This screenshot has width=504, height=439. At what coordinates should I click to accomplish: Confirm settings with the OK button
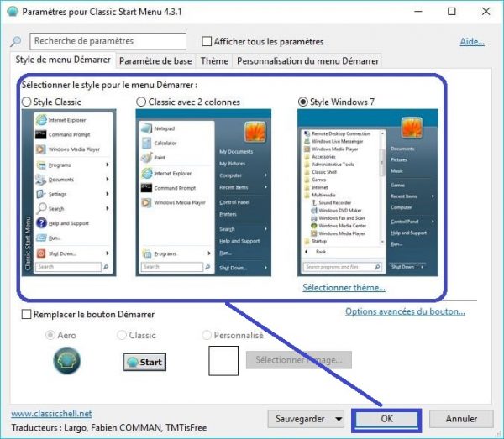386,419
